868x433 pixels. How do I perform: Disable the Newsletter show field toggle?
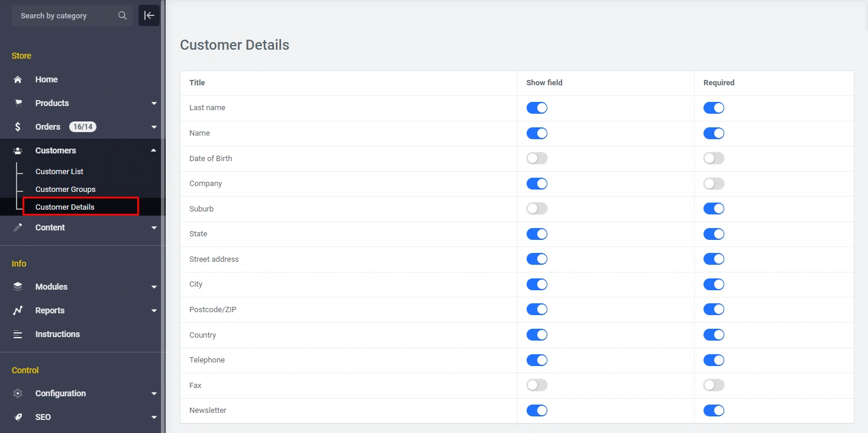537,410
